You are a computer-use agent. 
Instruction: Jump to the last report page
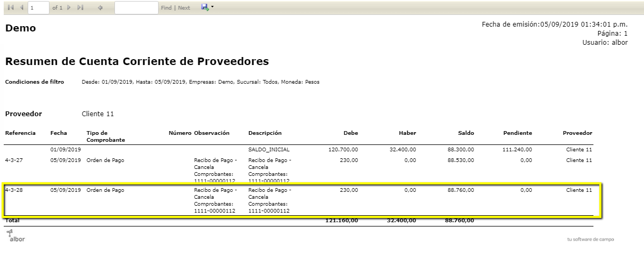click(x=80, y=8)
